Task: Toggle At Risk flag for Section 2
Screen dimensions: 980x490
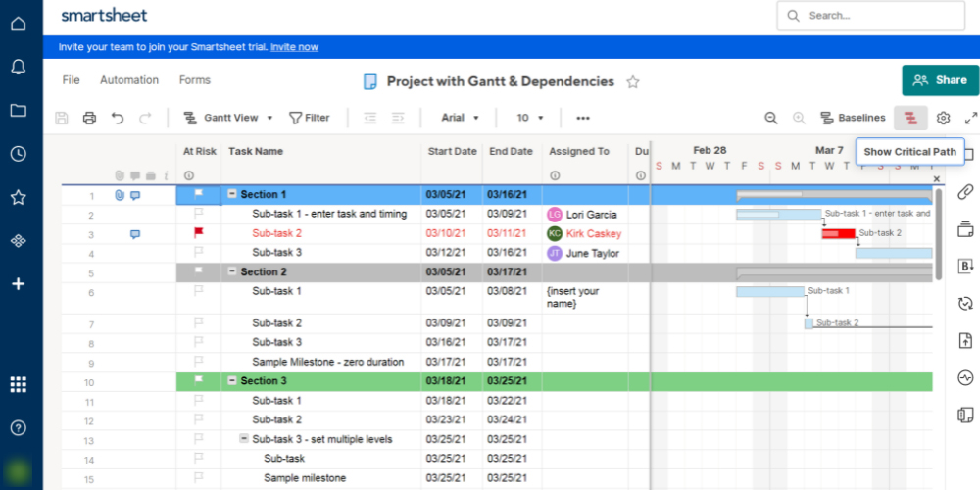Action: click(x=199, y=271)
